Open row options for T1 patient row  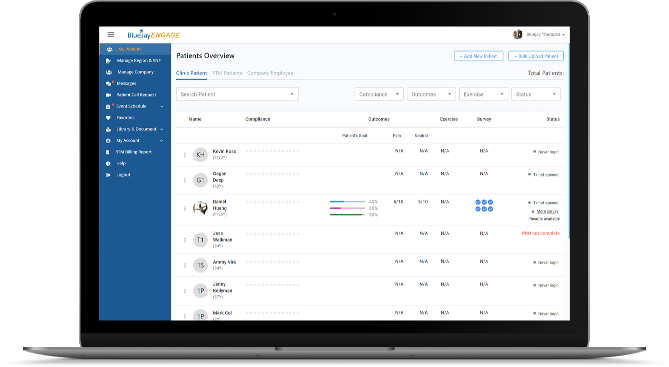[x=185, y=240]
